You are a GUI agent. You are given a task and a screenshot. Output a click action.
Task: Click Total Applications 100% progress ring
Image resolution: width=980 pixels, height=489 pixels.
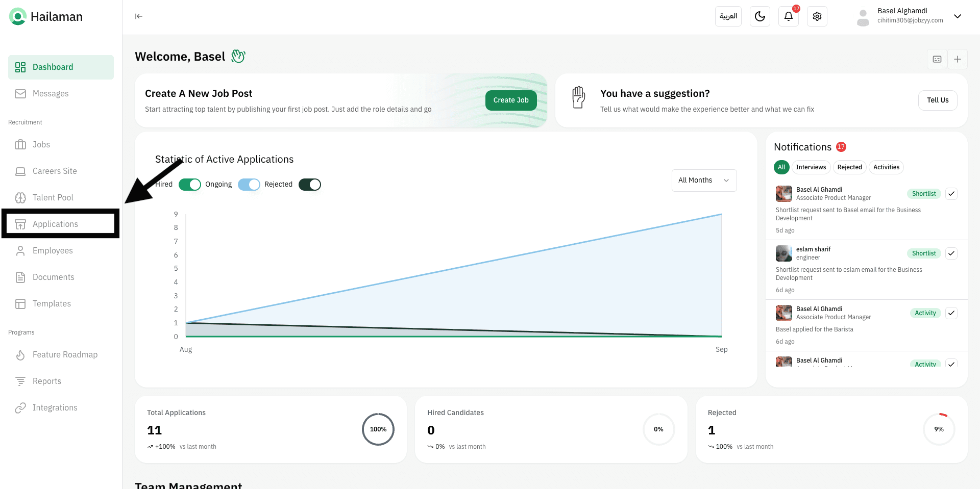click(x=378, y=429)
